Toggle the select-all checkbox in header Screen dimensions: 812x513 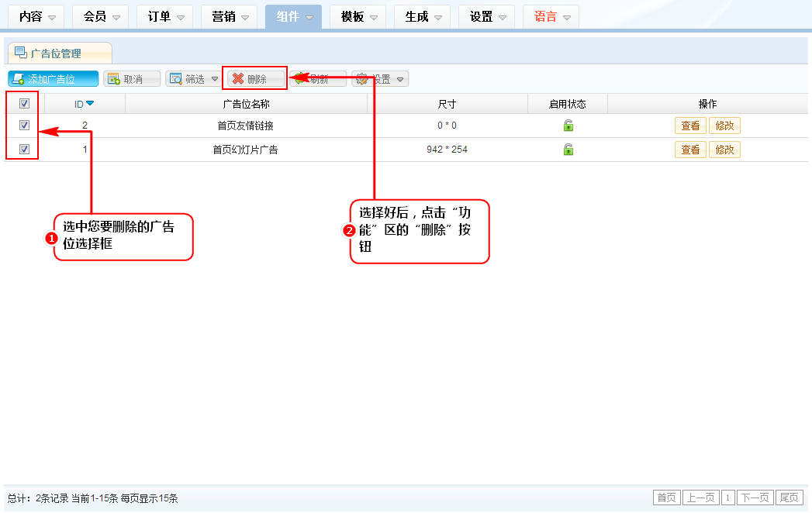pos(24,104)
